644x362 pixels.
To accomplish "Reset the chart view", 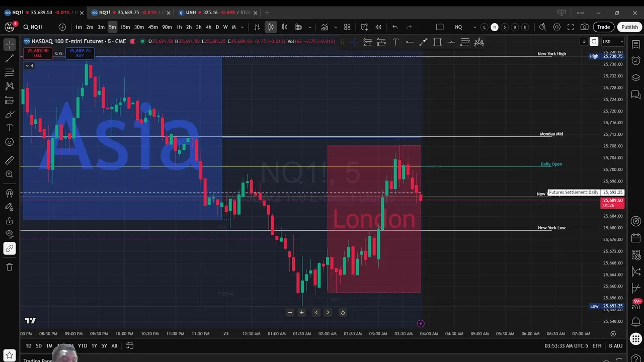I will click(343, 312).
